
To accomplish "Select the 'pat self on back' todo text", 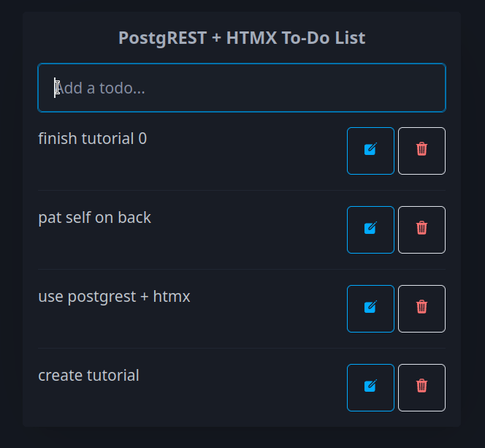I will [94, 217].
